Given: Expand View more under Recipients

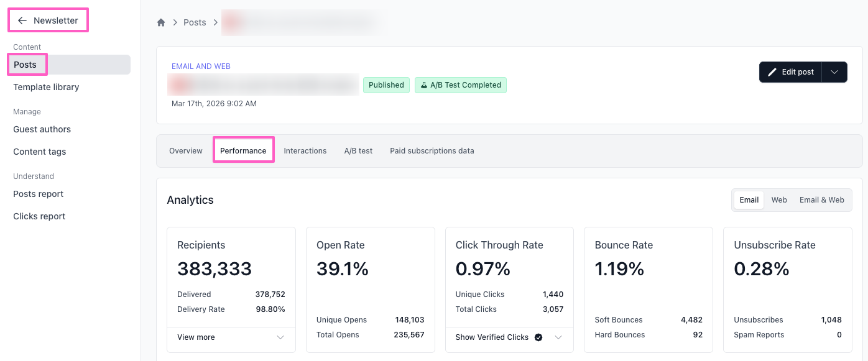Looking at the screenshot, I should (x=280, y=337).
